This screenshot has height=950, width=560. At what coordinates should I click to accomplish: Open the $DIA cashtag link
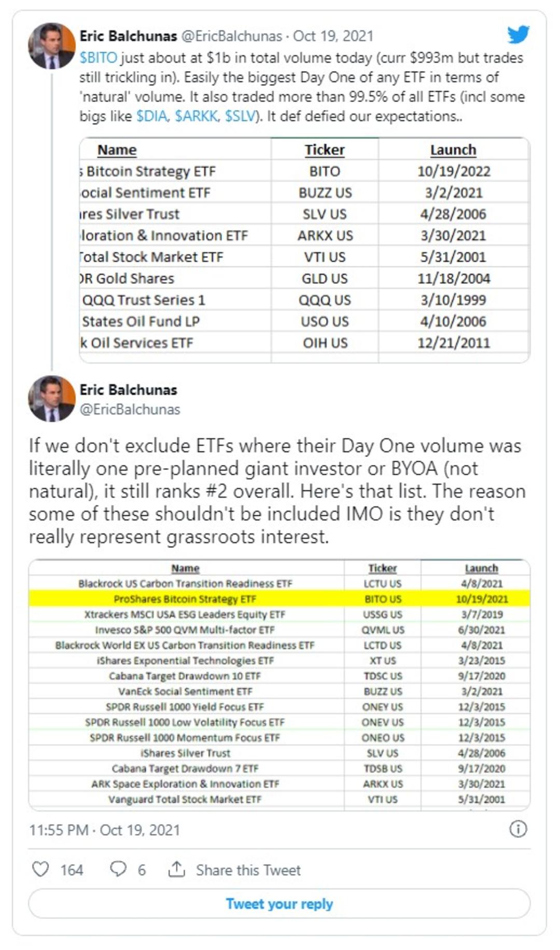pyautogui.click(x=152, y=116)
